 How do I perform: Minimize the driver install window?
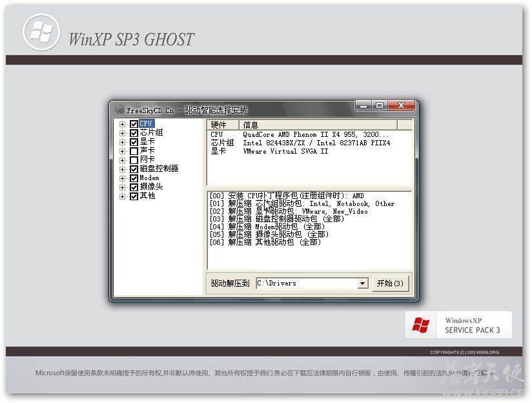point(363,105)
